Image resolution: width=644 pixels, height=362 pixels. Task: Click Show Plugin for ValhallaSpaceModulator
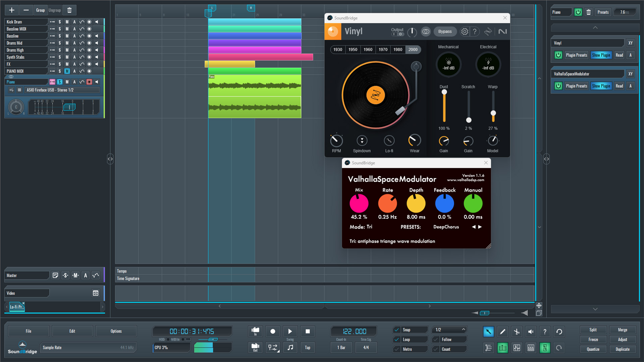pyautogui.click(x=601, y=86)
